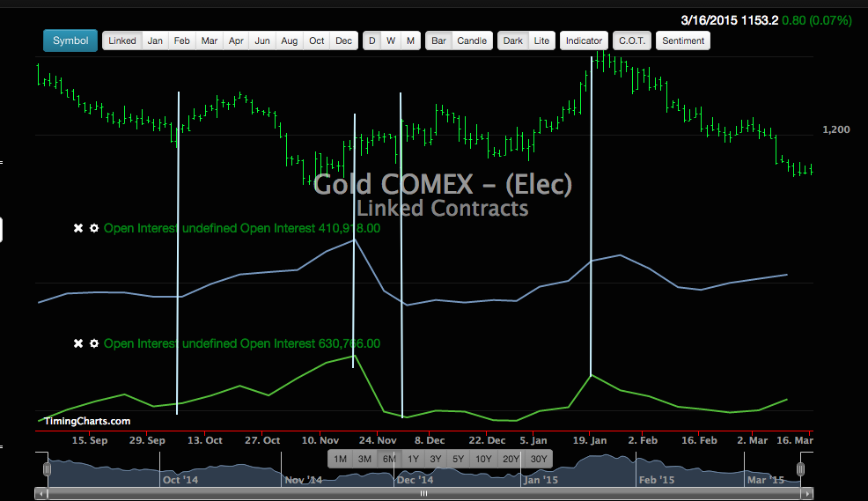Image resolution: width=868 pixels, height=501 pixels.
Task: Enable the Lite color theme
Action: point(542,41)
